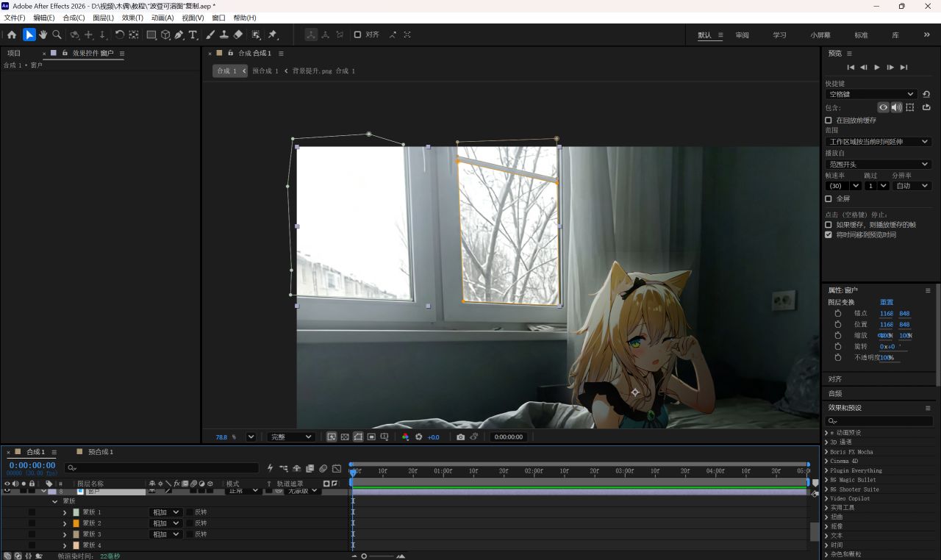This screenshot has height=560, width=941.
Task: Open the Graph Editor icon in timeline
Action: [x=337, y=468]
